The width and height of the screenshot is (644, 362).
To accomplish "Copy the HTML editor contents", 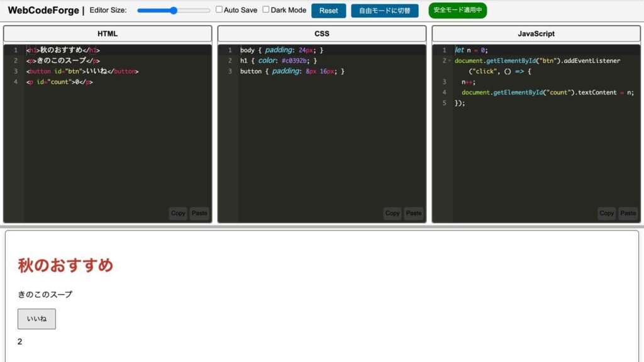I will click(x=178, y=214).
